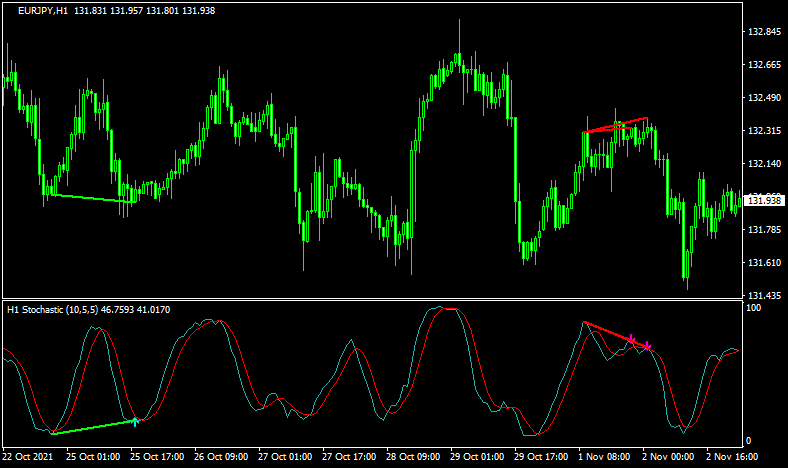The image size is (788, 468).
Task: Click the 2 Nov 16:00 time label
Action: 735,456
